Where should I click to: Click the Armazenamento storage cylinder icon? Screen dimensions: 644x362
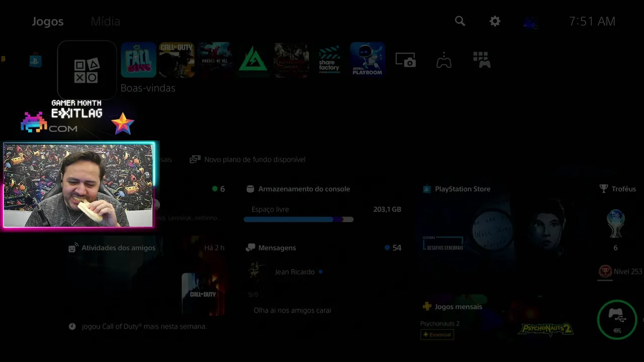(250, 189)
